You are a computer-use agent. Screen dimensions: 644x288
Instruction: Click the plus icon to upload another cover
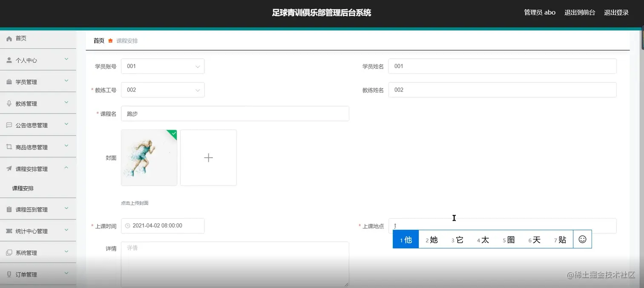coord(208,158)
